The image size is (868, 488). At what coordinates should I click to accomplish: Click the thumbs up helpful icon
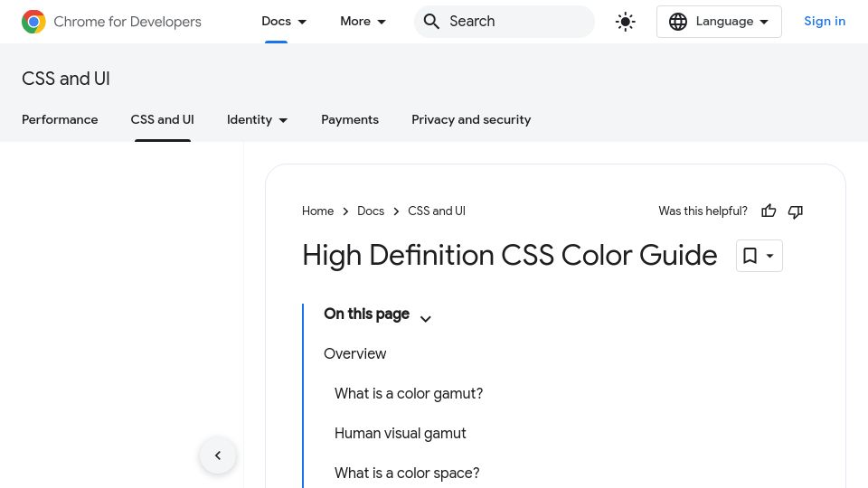click(769, 211)
